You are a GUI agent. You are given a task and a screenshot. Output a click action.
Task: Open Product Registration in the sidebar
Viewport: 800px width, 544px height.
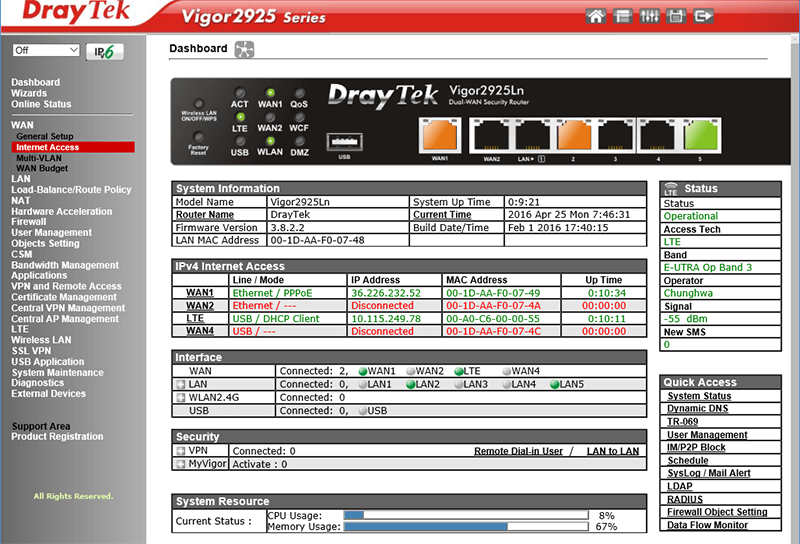pyautogui.click(x=57, y=436)
